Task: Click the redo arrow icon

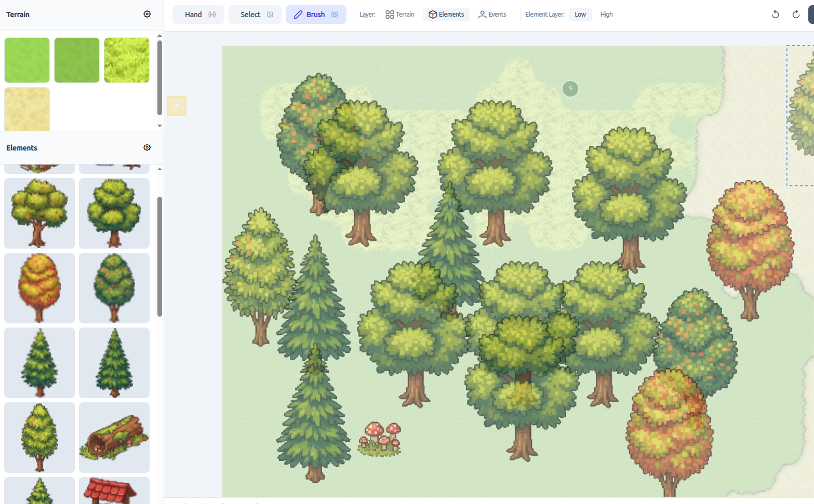Action: [795, 15]
